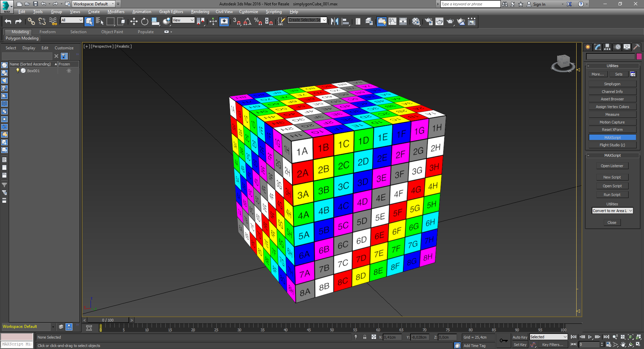Open the Rendering menu
Screen dimensions: 644x349
click(x=200, y=12)
